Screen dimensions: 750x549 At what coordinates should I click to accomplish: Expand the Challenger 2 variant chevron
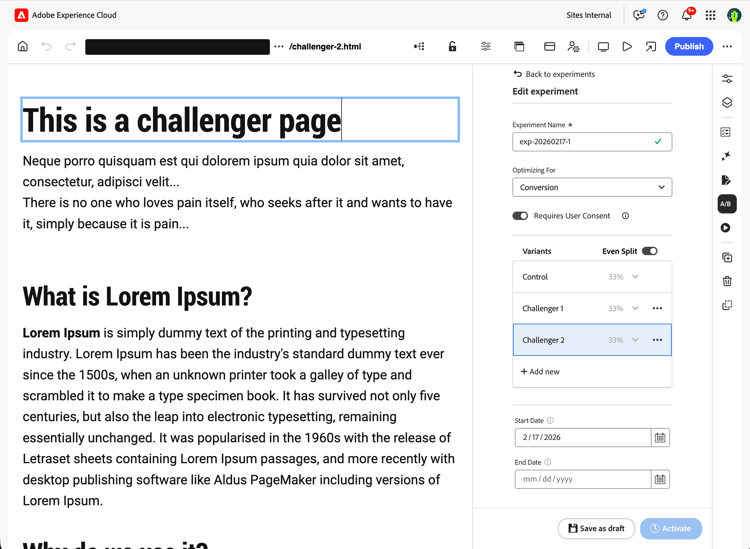tap(635, 340)
